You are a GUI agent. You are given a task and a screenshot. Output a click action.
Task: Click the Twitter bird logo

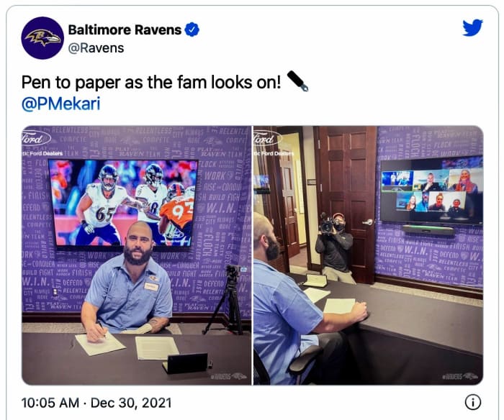472,28
